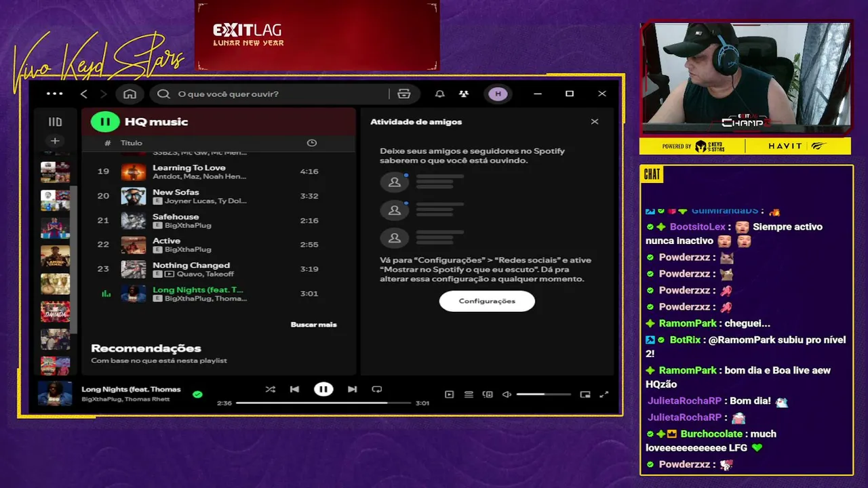Open the Spotify Home page
Screen dimensions: 868x488
coord(130,94)
